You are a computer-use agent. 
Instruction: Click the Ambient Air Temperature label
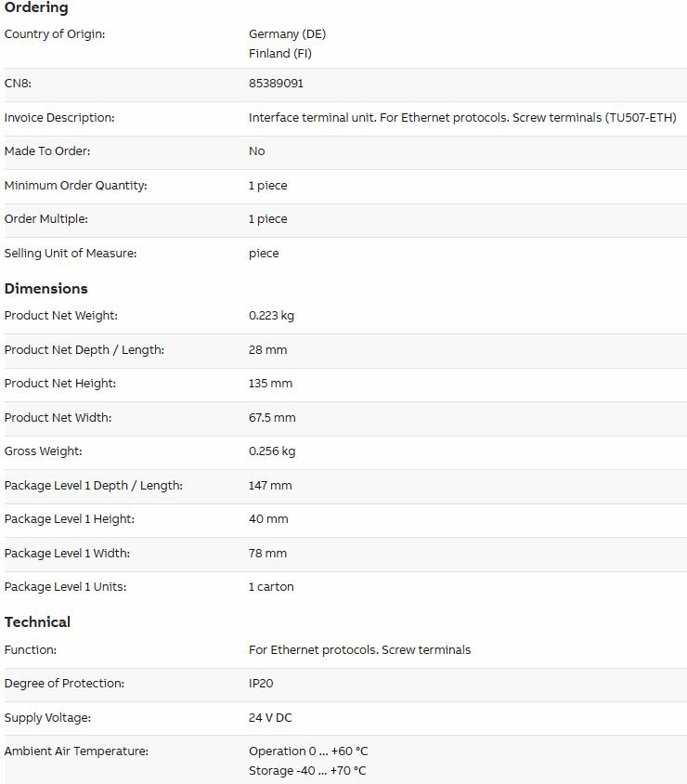(x=76, y=751)
